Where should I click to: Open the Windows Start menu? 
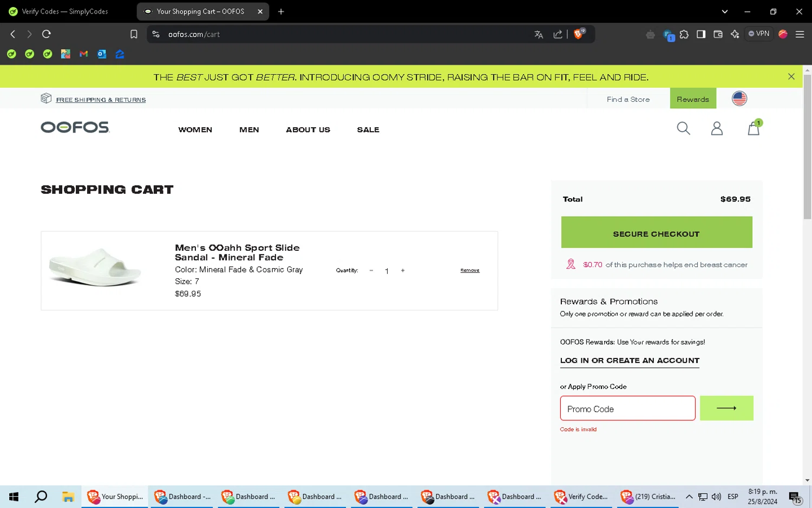coord(14,497)
